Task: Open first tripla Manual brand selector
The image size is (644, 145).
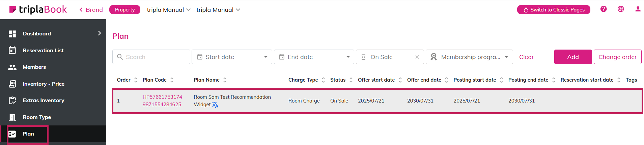Action: click(x=168, y=10)
